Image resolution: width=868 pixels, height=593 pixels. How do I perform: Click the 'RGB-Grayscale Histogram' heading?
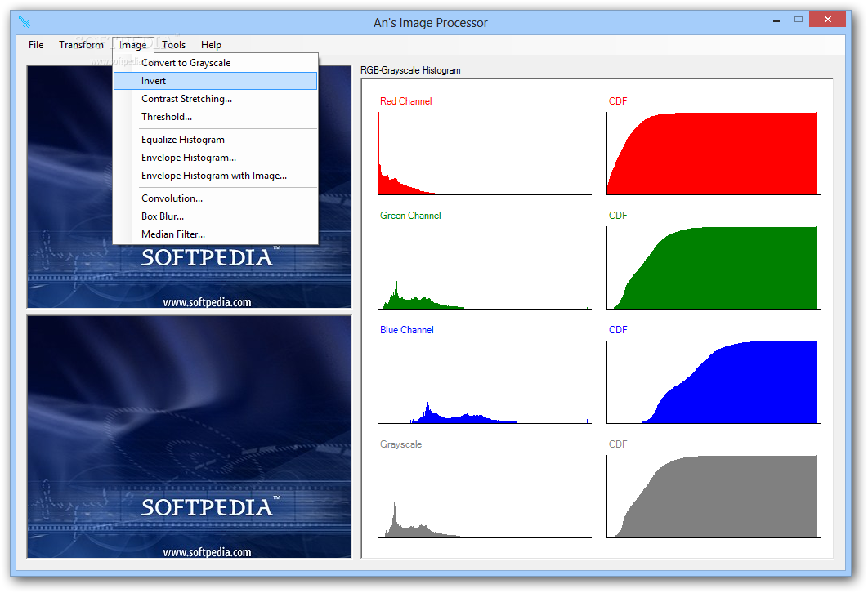(410, 70)
